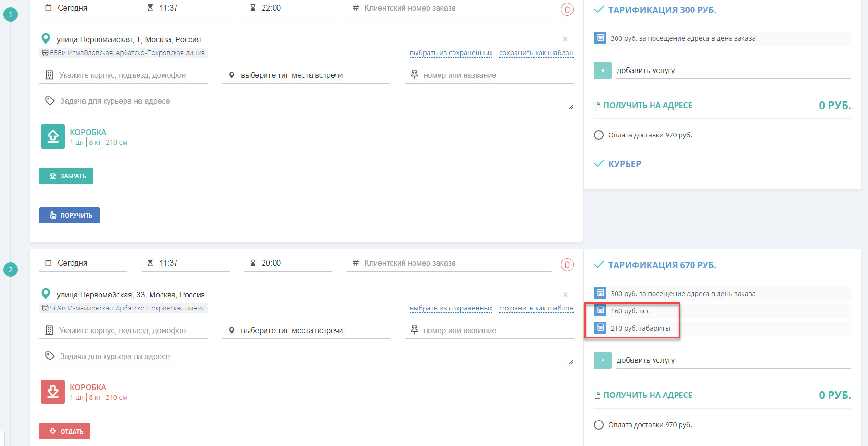The width and height of the screenshot is (868, 446).
Task: Focus Задача для курьера на адресе, order 1
Action: (306, 101)
